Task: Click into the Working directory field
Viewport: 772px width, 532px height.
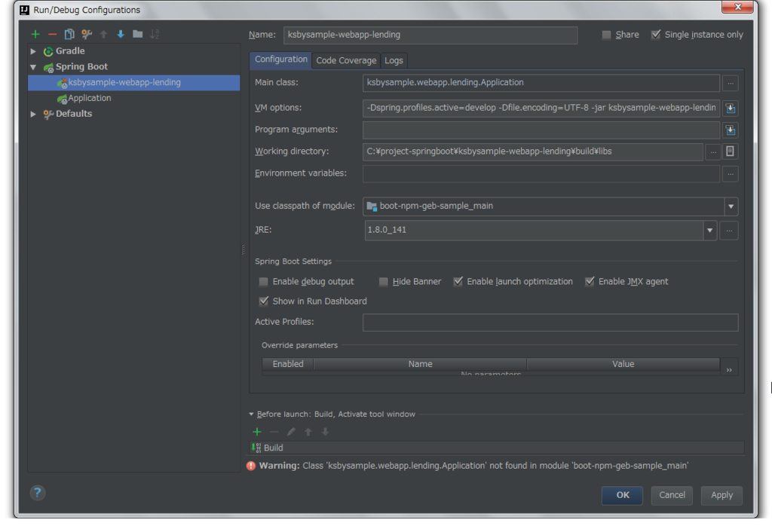Action: [533, 151]
